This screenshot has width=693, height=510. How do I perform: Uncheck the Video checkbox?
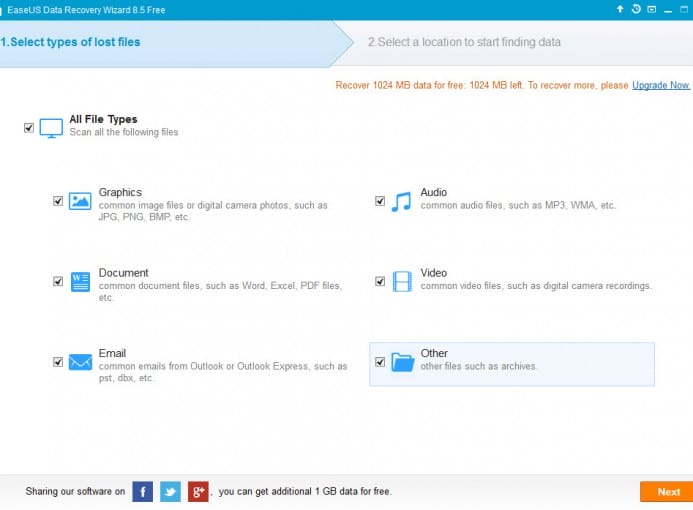pos(380,282)
